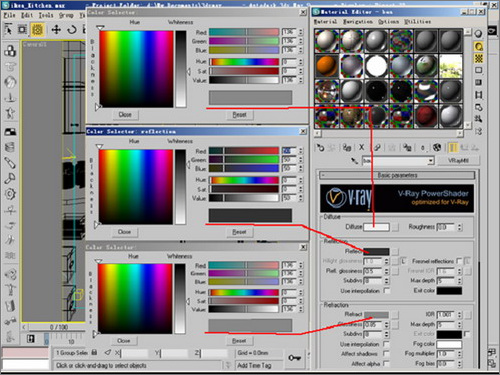Viewport: 500px width, 375px height.
Task: Open the Tools menu in 3ds Max
Action: 46,15
